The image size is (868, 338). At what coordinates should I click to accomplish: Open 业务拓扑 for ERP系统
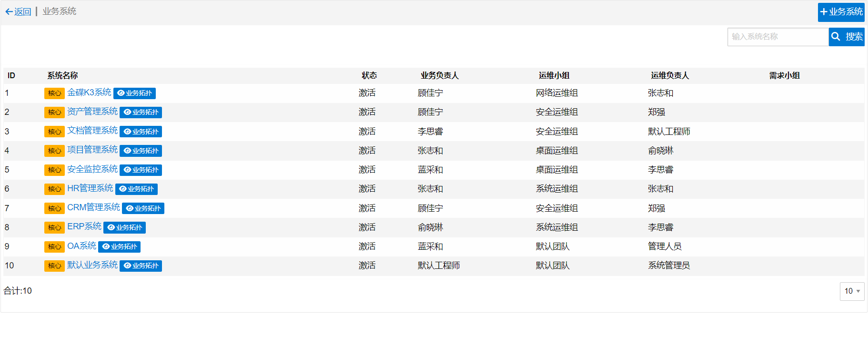[x=124, y=227]
